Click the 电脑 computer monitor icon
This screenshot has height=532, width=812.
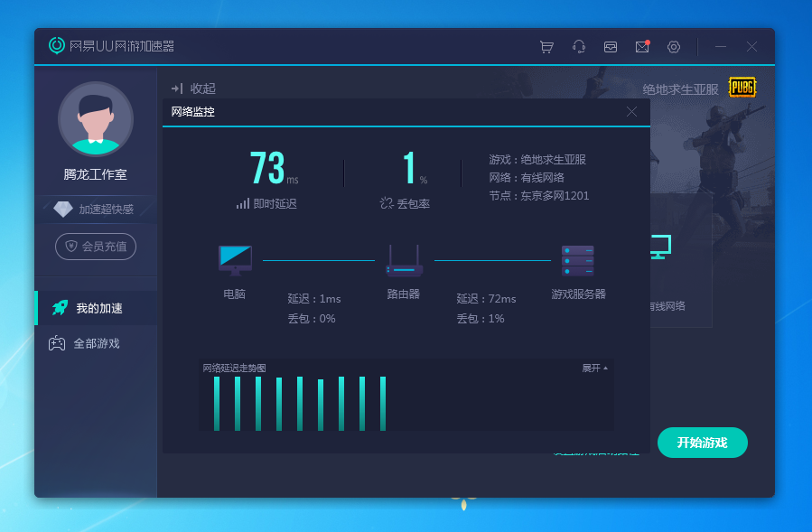coord(235,259)
